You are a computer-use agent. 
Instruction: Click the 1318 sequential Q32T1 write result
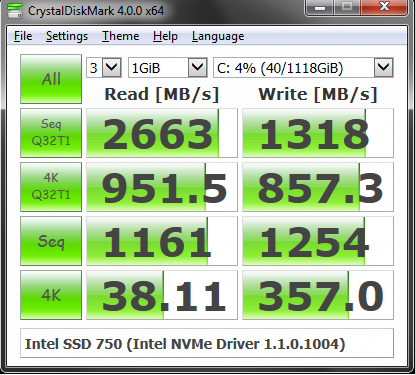[x=318, y=133]
